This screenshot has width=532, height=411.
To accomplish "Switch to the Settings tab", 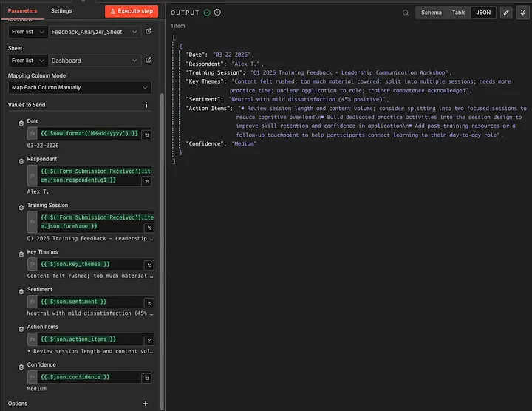I will tap(61, 11).
